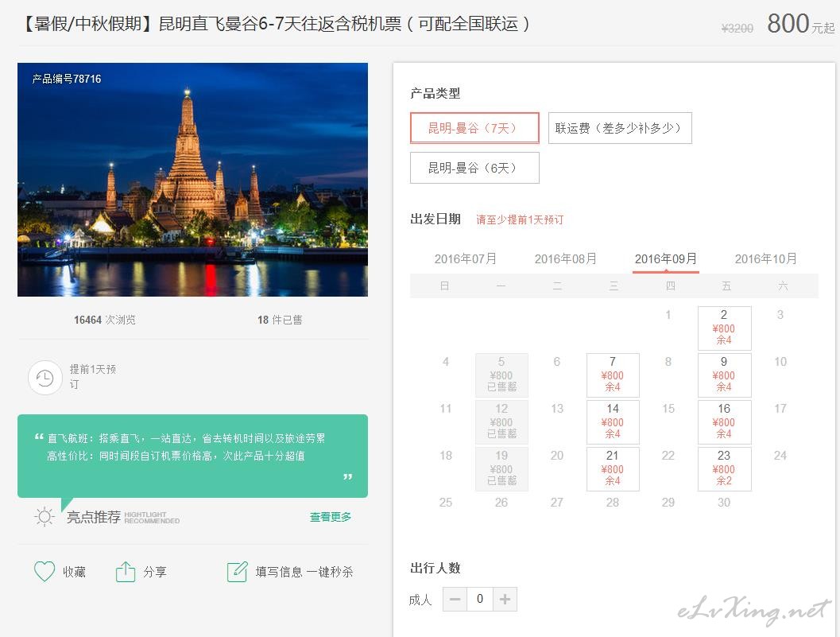The image size is (840, 637).
Task: Select product type 昆明-曼谷（7天）
Action: [474, 127]
